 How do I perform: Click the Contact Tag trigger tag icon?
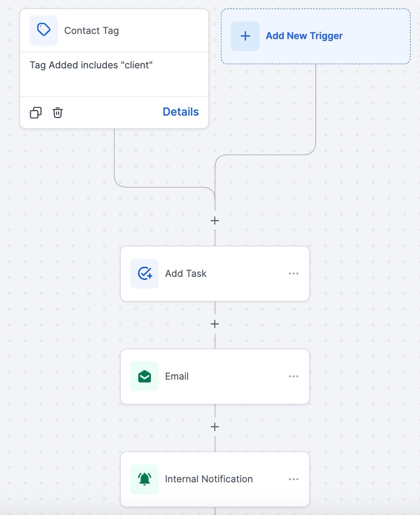pyautogui.click(x=43, y=31)
